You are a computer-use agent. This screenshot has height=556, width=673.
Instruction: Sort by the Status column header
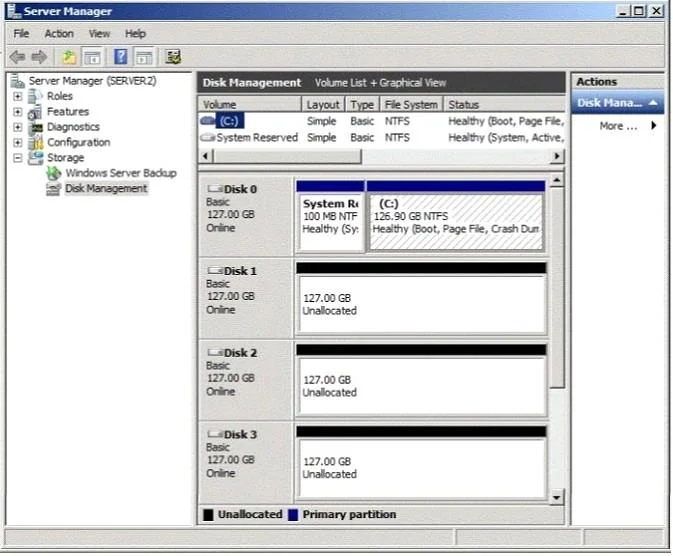coord(504,104)
